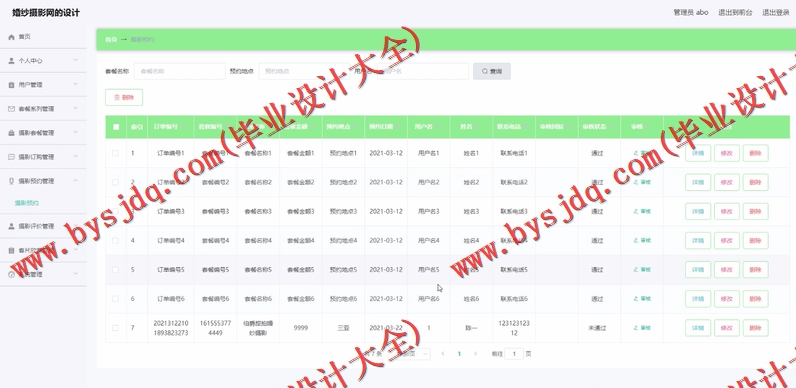This screenshot has height=388, width=796.
Task: Open 详情 for row 订单编号1
Action: click(x=698, y=153)
